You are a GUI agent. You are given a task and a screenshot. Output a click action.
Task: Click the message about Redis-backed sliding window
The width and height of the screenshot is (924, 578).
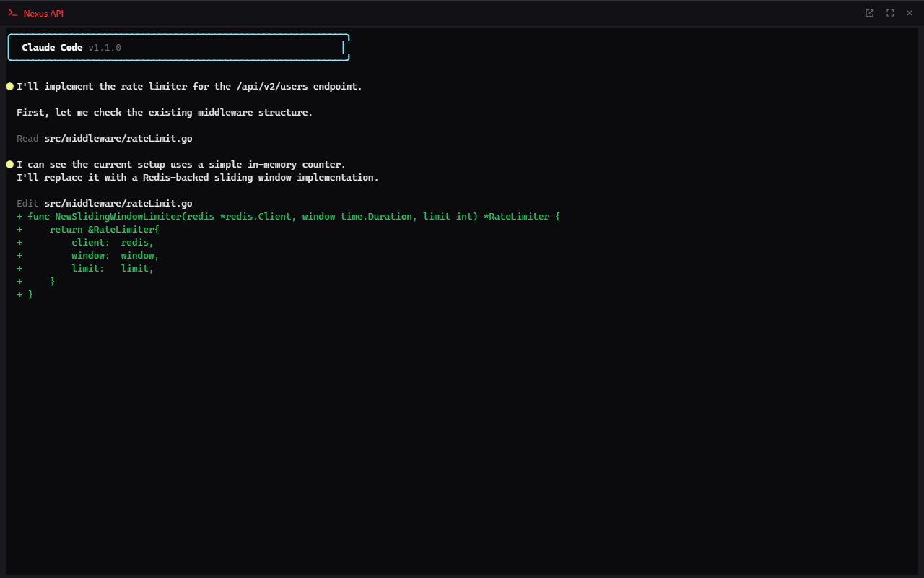point(199,177)
